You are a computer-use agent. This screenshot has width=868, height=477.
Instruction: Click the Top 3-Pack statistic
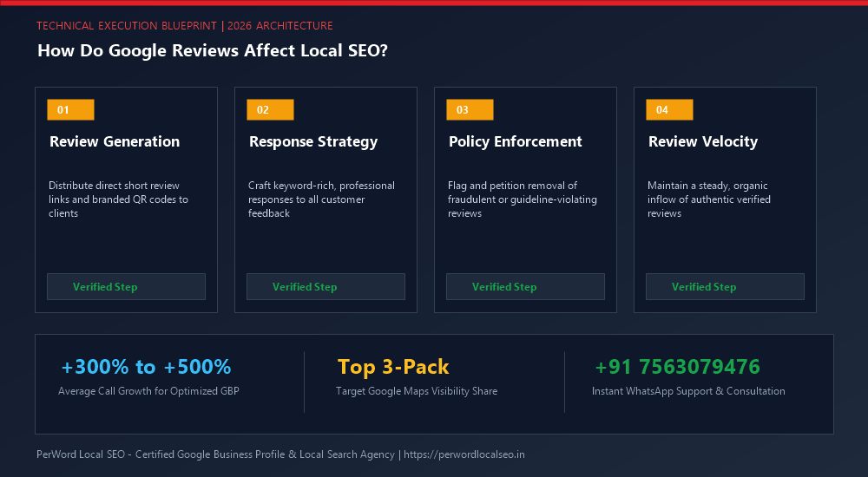coord(393,367)
